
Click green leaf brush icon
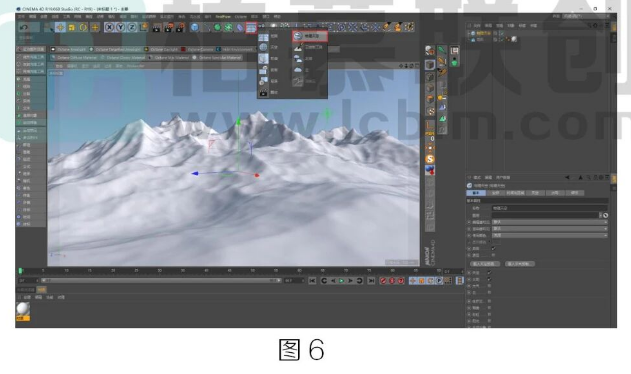[x=442, y=50]
